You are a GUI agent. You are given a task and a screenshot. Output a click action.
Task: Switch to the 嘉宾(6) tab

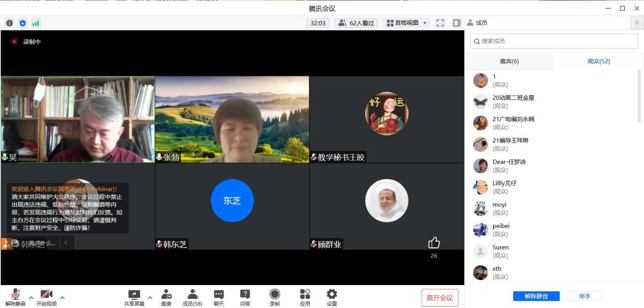509,61
